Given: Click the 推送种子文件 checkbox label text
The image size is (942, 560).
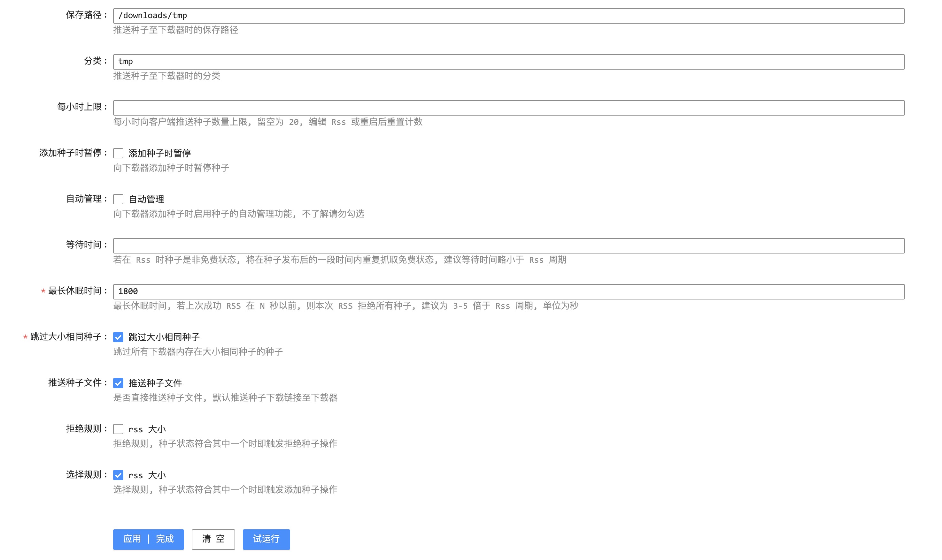Looking at the screenshot, I should (x=155, y=383).
